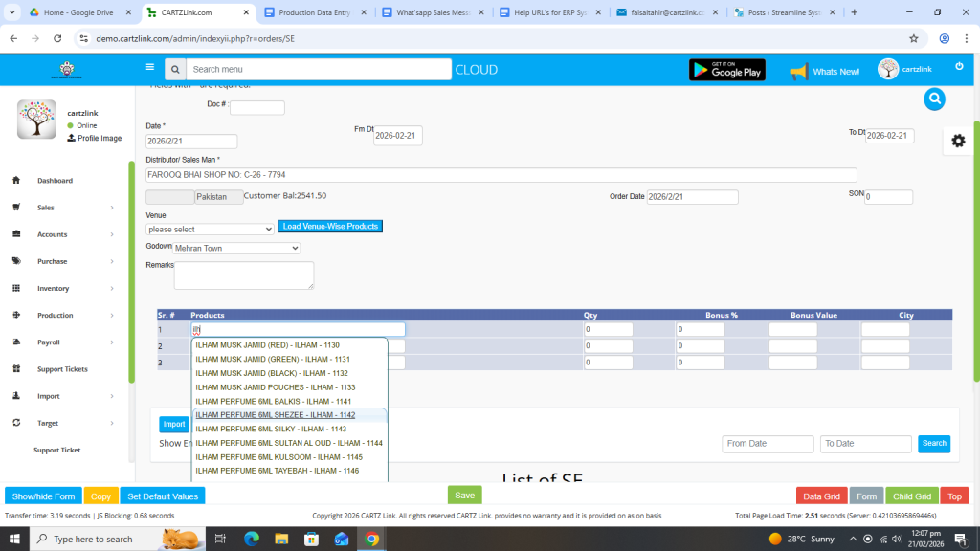Click the hamburger menu toggle icon

pyautogui.click(x=149, y=67)
